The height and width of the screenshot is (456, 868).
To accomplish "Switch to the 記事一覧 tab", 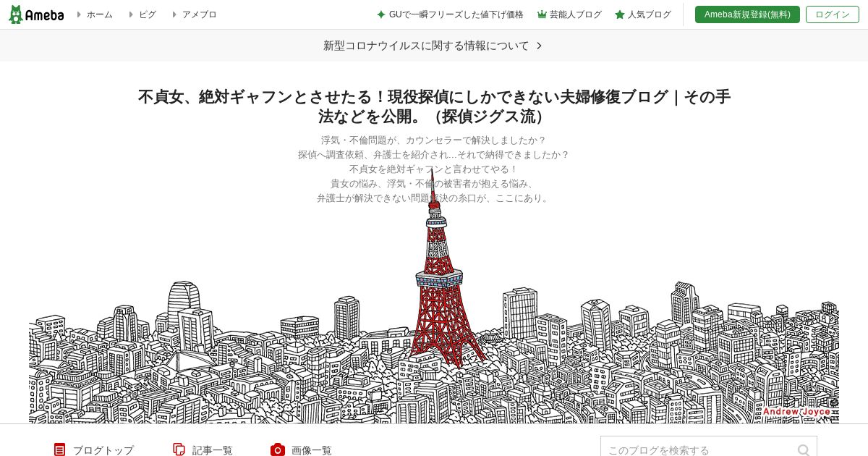I will point(213,450).
